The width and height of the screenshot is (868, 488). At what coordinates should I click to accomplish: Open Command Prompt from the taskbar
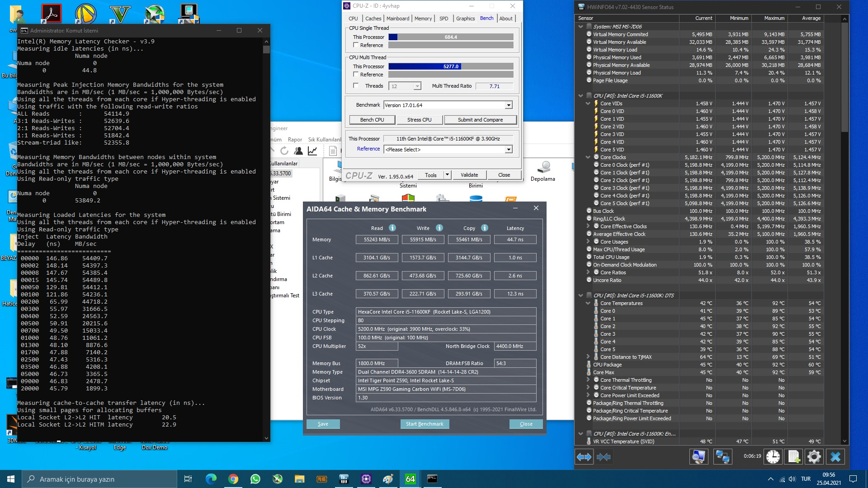tap(433, 479)
